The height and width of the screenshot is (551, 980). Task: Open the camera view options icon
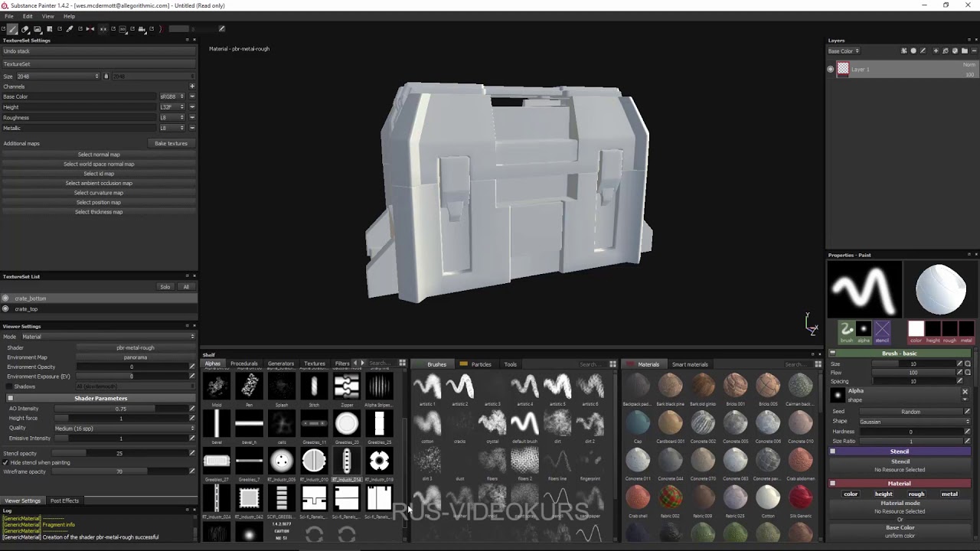(x=142, y=29)
